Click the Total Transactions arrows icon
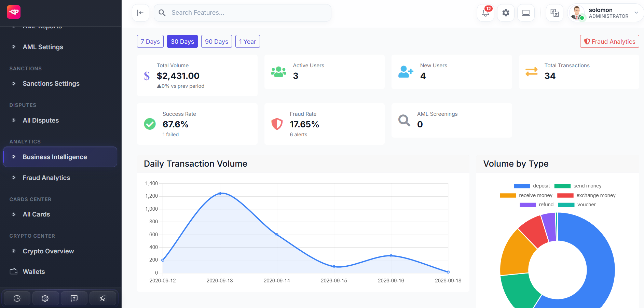Screen dimensions: 644x308 [532, 72]
